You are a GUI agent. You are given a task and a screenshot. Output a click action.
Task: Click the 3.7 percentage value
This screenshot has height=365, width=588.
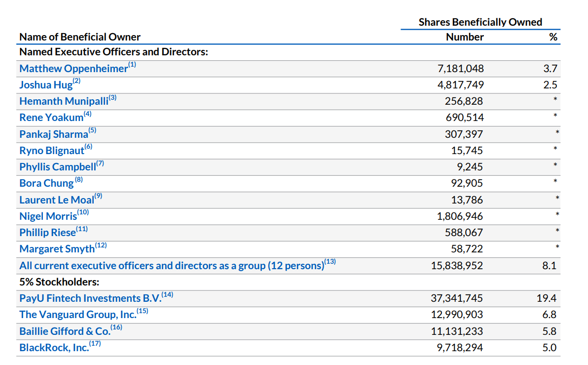550,68
